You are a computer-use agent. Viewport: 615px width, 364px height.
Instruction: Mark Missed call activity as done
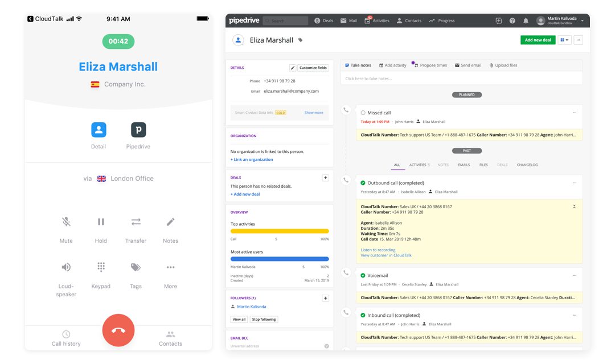pyautogui.click(x=363, y=113)
